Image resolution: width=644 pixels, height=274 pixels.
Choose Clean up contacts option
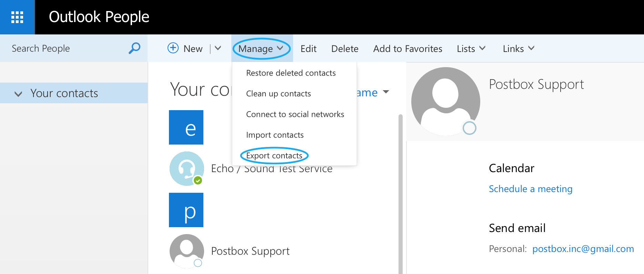278,94
